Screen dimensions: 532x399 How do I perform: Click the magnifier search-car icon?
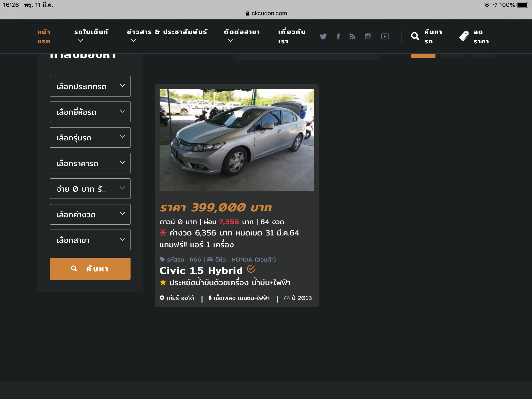click(x=415, y=36)
